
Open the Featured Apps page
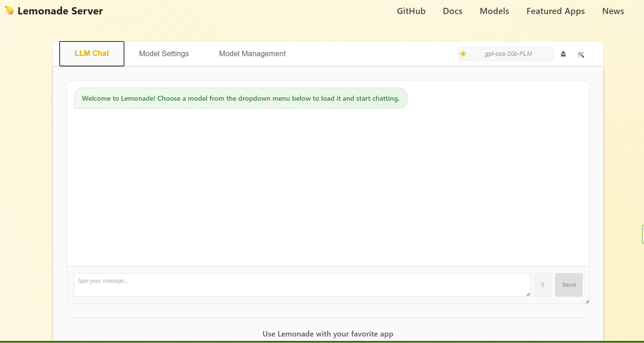tap(556, 11)
